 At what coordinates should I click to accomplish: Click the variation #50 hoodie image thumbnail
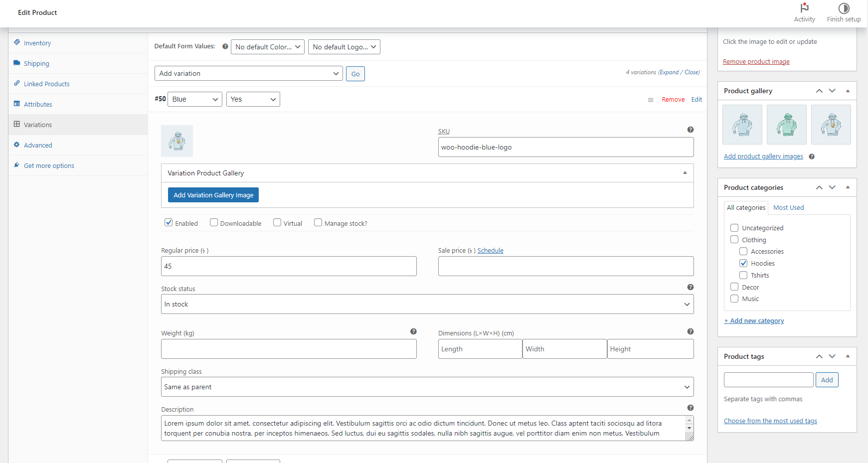[177, 141]
